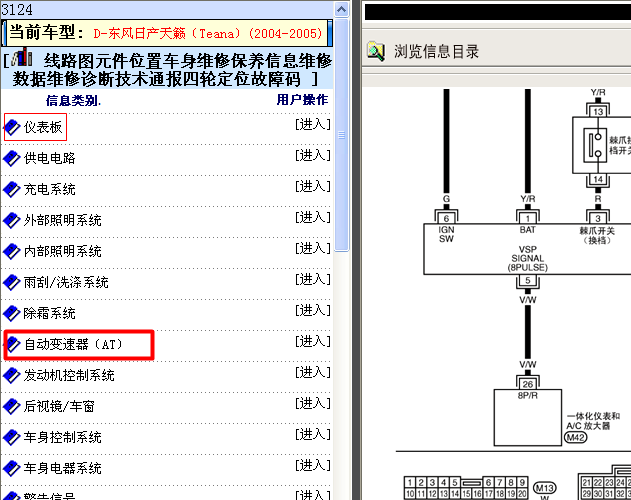Click the book icon beside 雨刮/洗涤系统
Image resolution: width=631 pixels, height=500 pixels.
[12, 282]
